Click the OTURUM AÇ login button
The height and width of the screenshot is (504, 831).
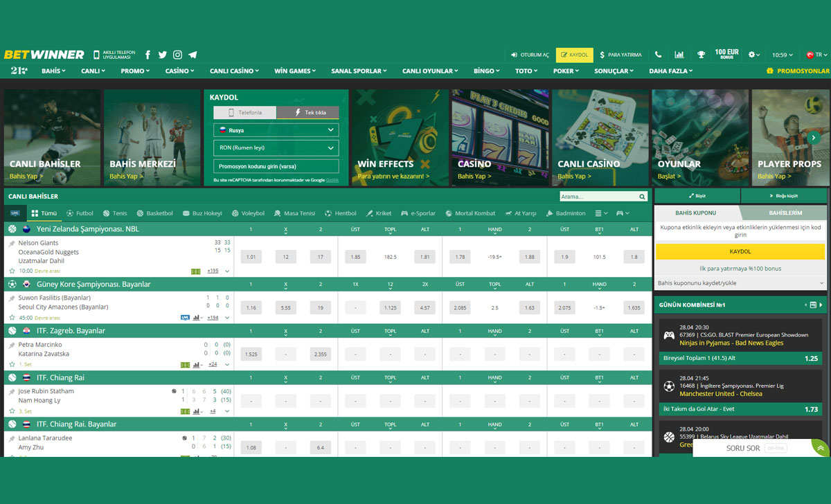(530, 55)
